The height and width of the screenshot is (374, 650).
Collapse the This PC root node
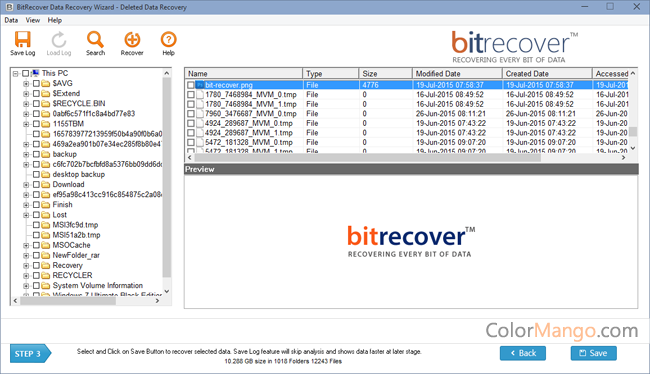tap(15, 73)
